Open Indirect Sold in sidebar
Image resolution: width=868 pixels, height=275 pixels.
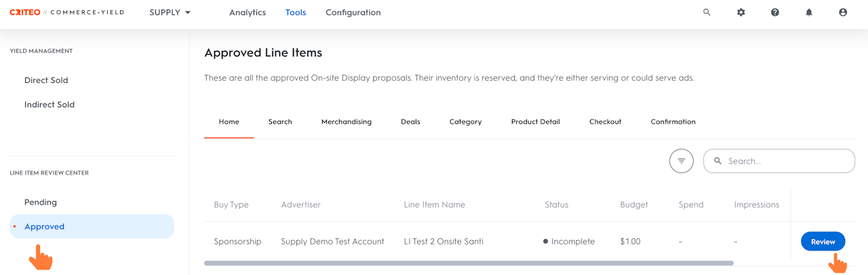pyautogui.click(x=50, y=105)
